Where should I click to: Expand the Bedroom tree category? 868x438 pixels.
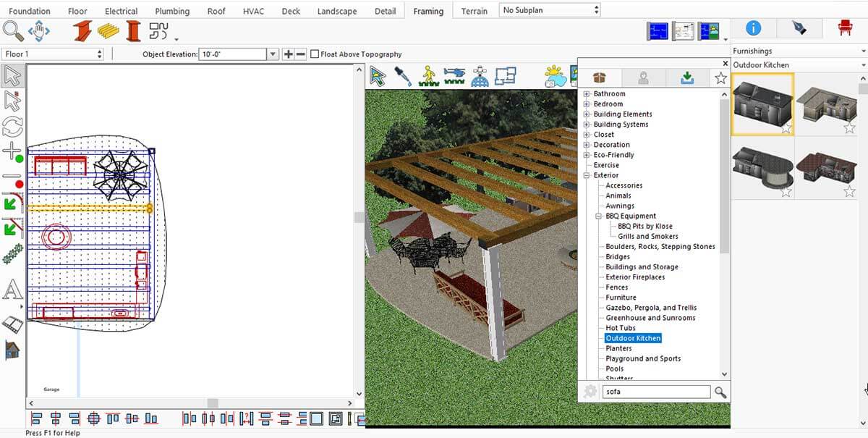coord(587,104)
